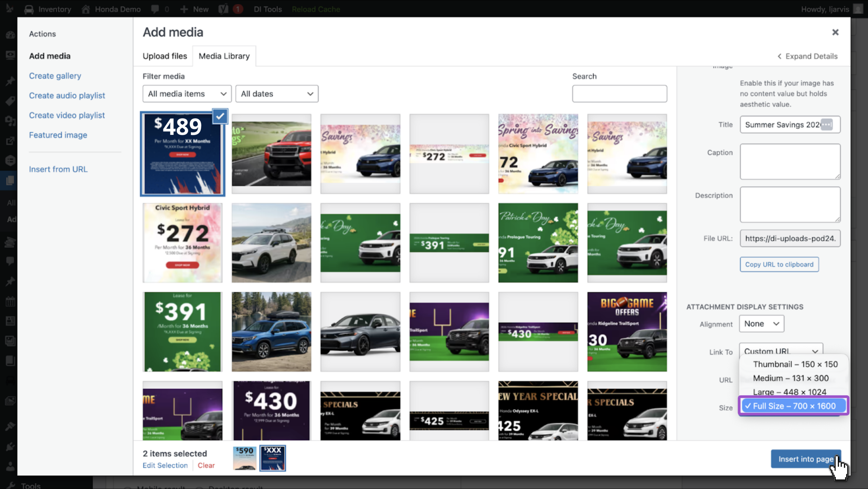
Task: Click the Inventory car icon in admin bar
Action: [x=29, y=9]
